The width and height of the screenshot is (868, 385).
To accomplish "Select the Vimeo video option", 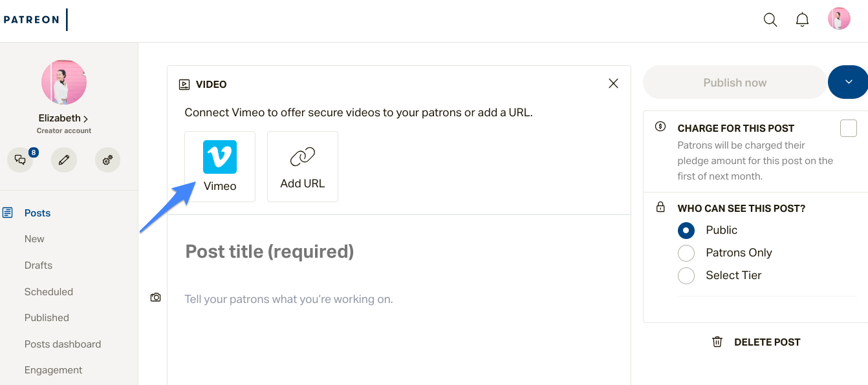I will 220,167.
